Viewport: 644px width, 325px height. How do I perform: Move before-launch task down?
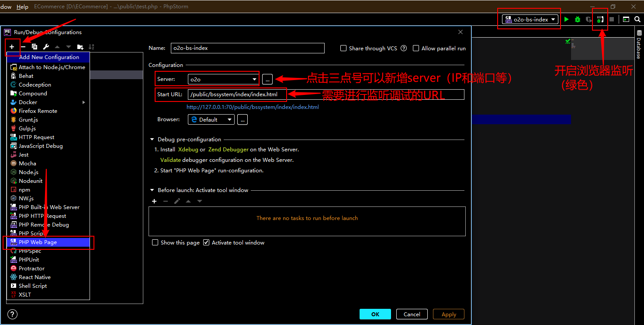200,201
